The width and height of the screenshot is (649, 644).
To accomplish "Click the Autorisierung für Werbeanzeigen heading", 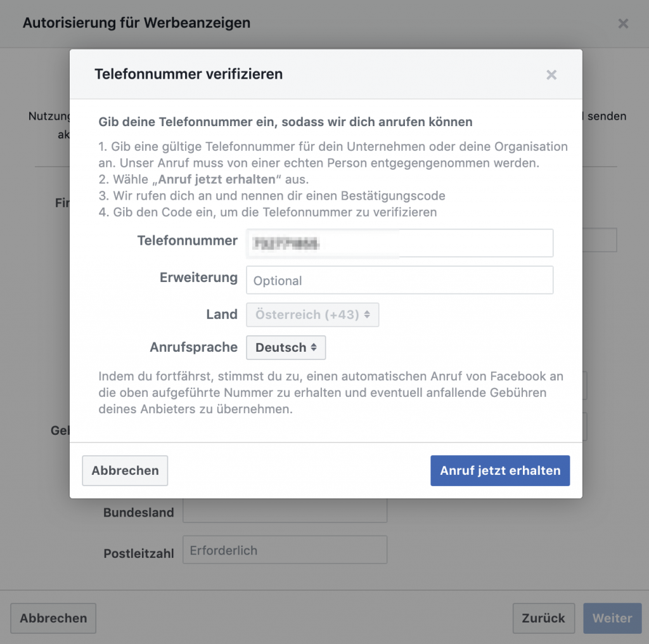I will [136, 23].
